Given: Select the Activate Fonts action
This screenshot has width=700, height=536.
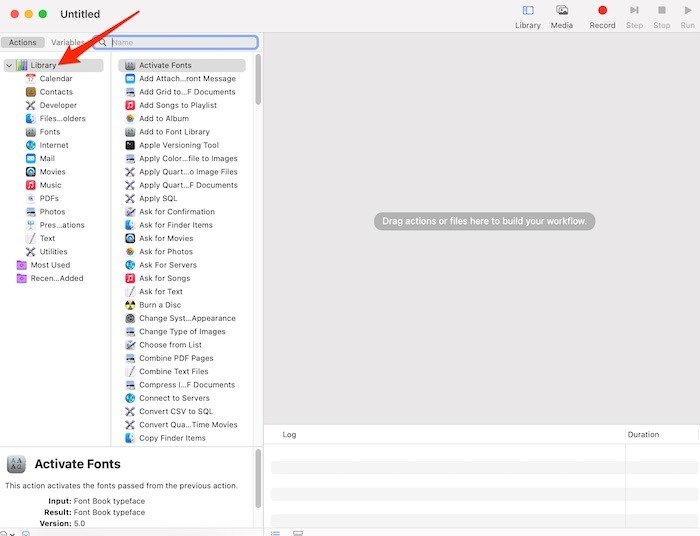Looking at the screenshot, I should pyautogui.click(x=182, y=65).
